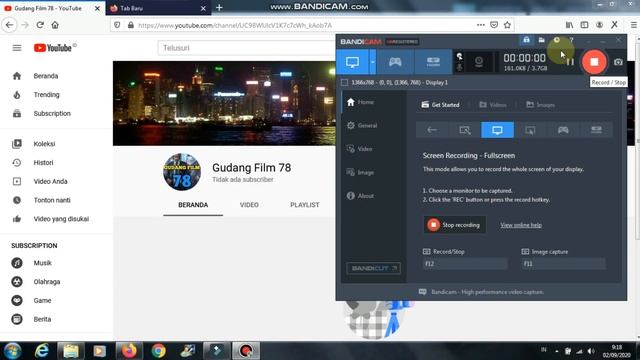Select the BERANDA channel tab
This screenshot has height=360, width=640.
(193, 205)
